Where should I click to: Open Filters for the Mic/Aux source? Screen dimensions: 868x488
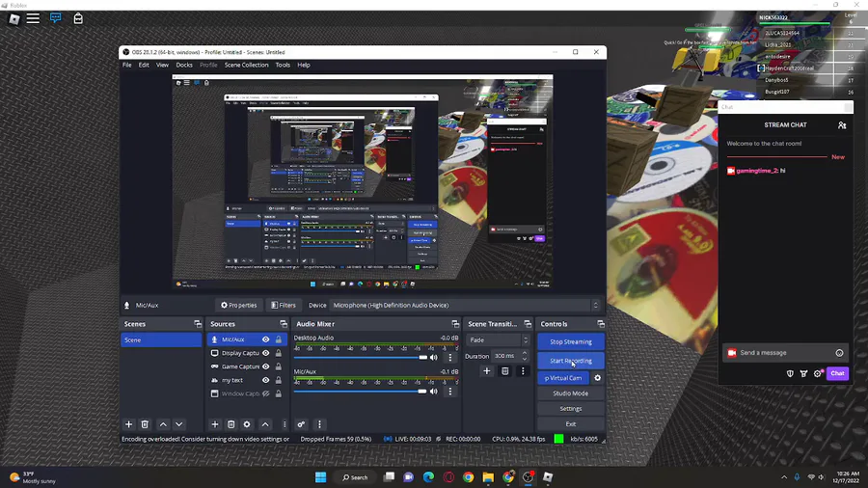click(284, 305)
